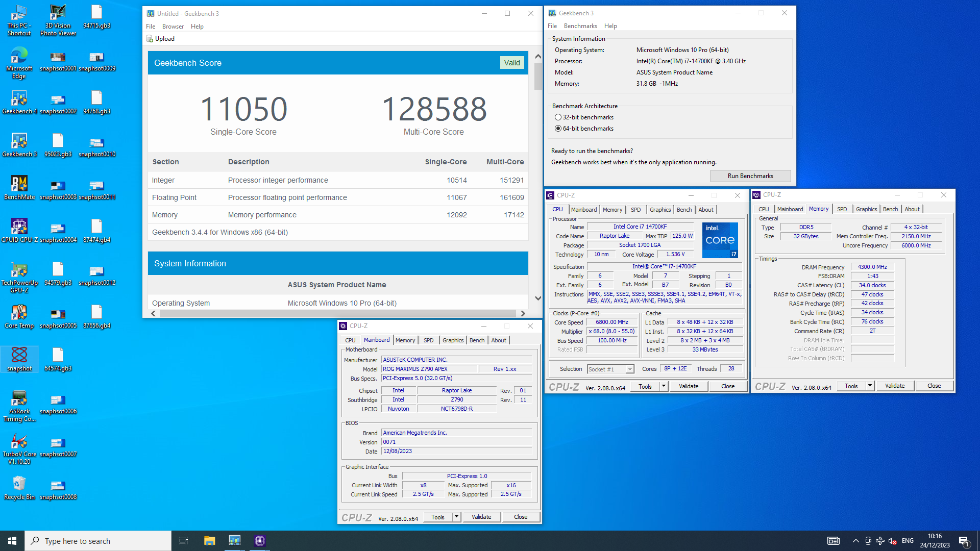Switch to SPD tab in CPU-Z Memory window

point(842,209)
